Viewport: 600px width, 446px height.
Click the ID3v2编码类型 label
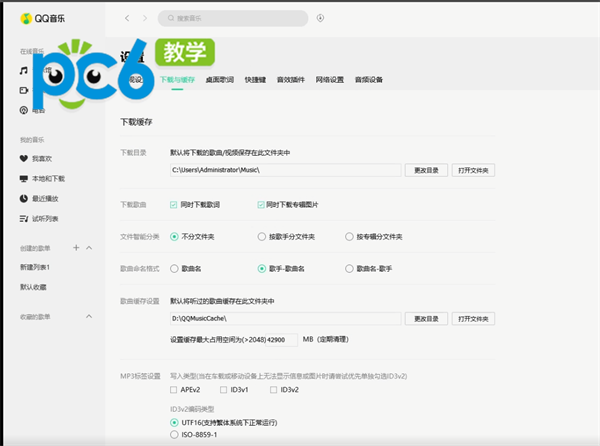(x=192, y=409)
